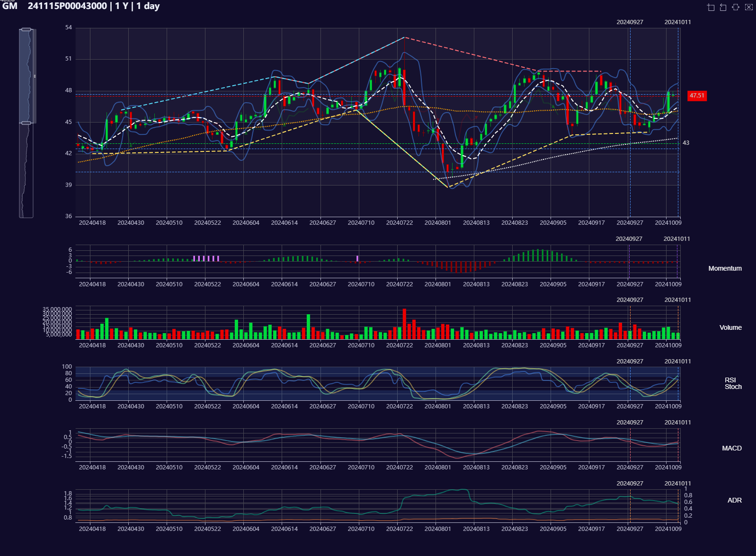Image resolution: width=756 pixels, height=556 pixels.
Task: Click the Volume panel label
Action: click(x=730, y=327)
